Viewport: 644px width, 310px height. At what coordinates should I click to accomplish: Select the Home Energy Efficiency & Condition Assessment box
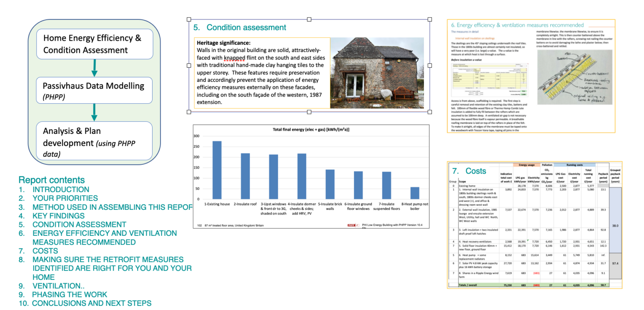pos(95,44)
